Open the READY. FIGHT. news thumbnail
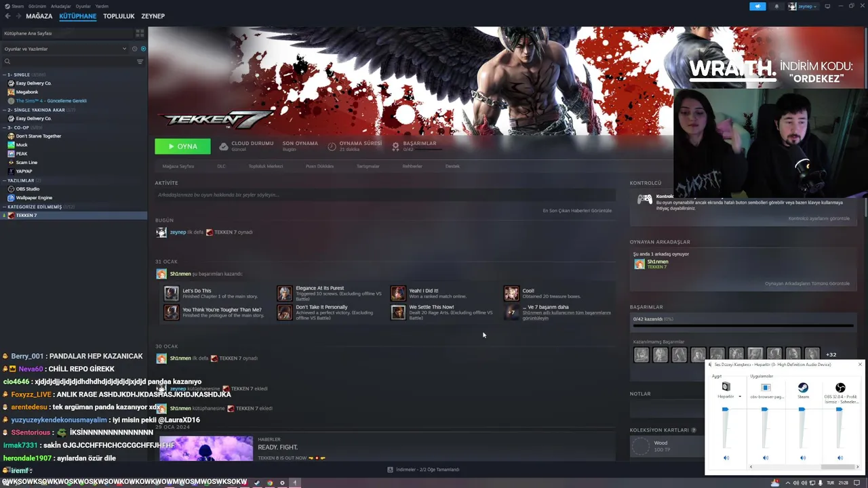Viewport: 868px width, 488px height. pos(206,449)
